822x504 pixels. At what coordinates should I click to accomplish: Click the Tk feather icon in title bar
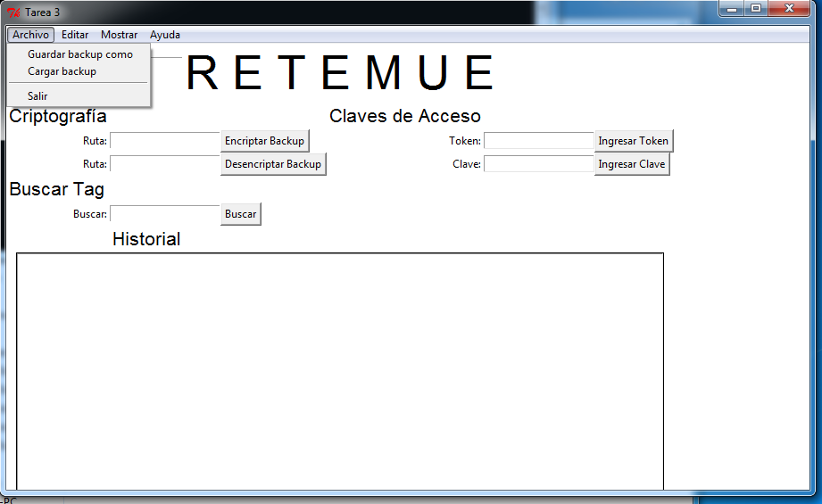13,12
